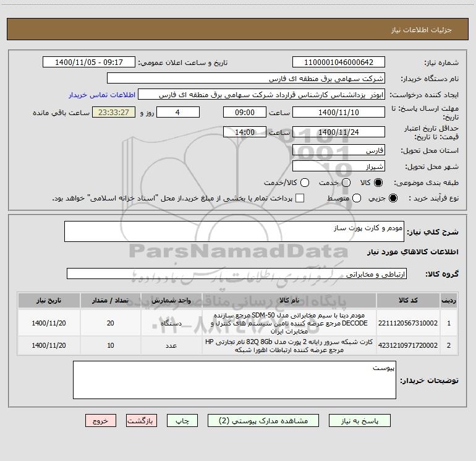Click مشاهده مدارک پیوستی (2) button

click(x=263, y=421)
